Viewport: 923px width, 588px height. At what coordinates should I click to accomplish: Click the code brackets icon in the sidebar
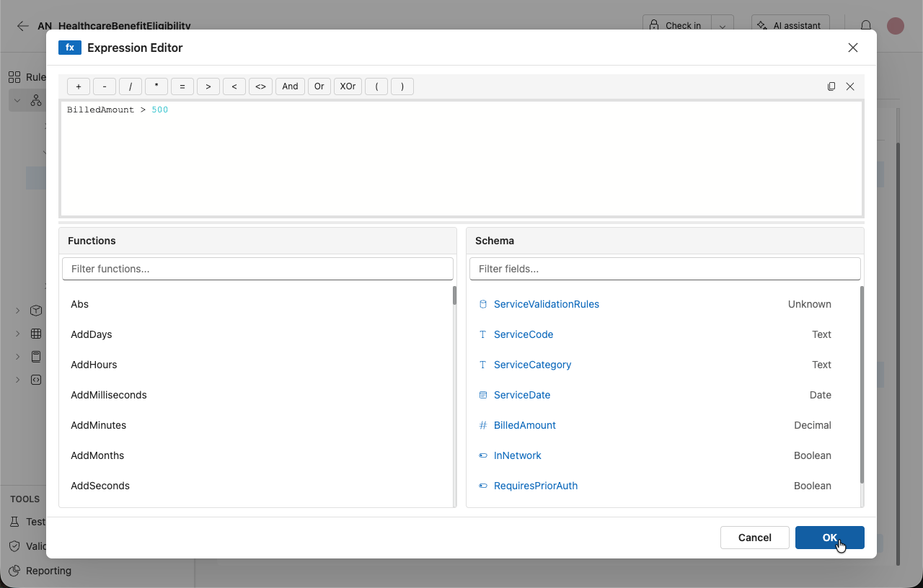point(36,380)
